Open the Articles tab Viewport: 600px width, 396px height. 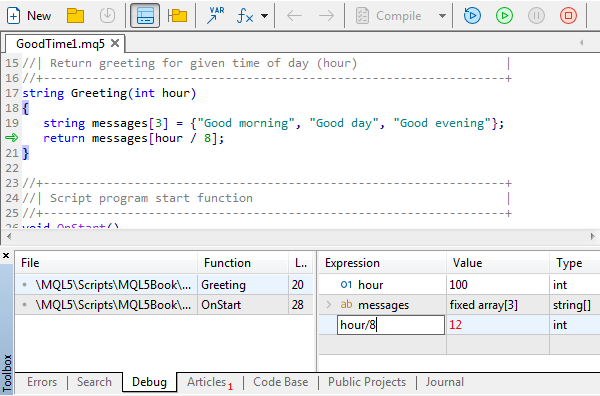point(210,382)
